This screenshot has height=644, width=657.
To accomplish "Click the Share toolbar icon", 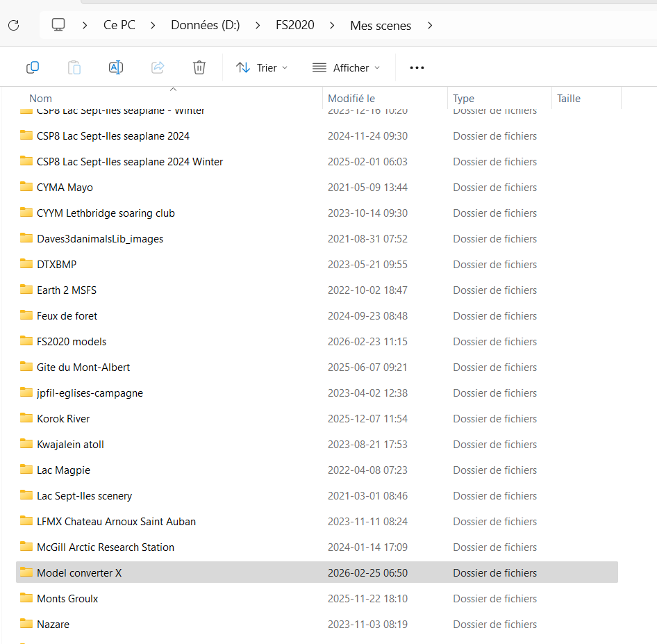I will pos(158,67).
